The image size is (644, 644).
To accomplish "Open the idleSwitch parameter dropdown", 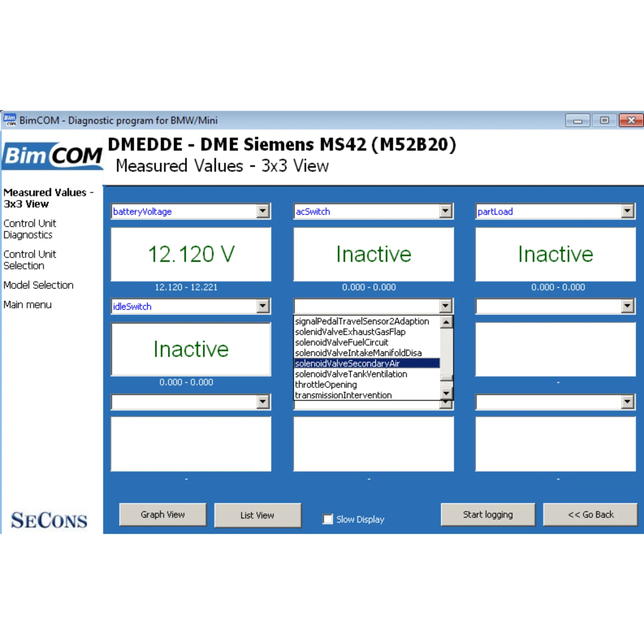I will tap(263, 306).
